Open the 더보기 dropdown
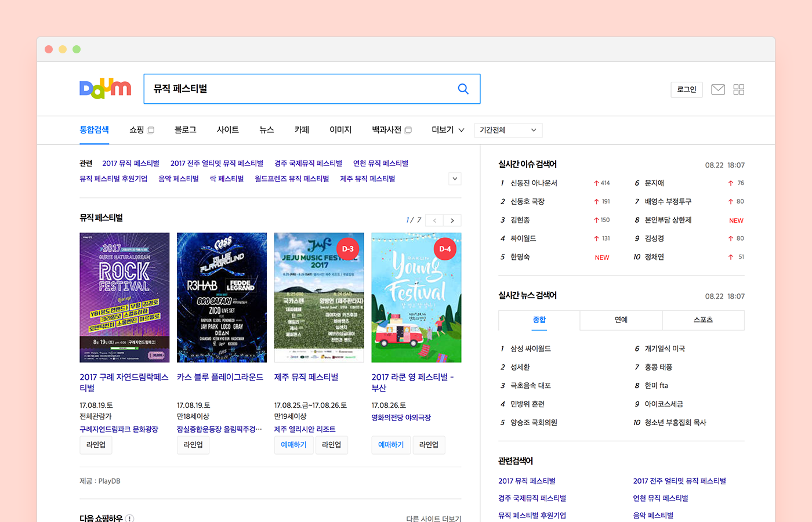Viewport: 812px width, 522px height. 448,130
